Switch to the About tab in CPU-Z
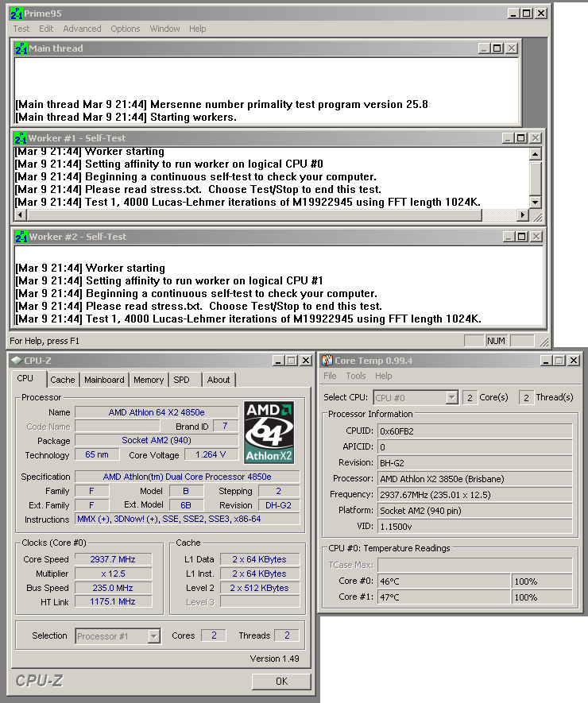 pyautogui.click(x=219, y=380)
